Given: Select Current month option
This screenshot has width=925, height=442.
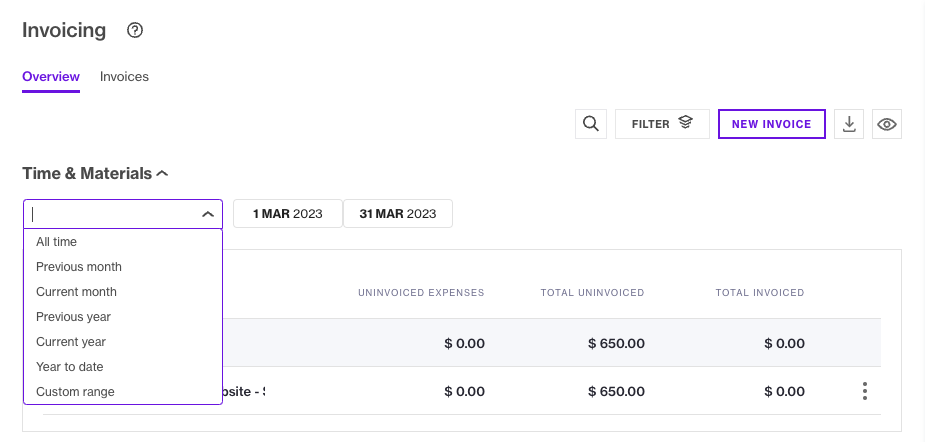Looking at the screenshot, I should tap(76, 292).
